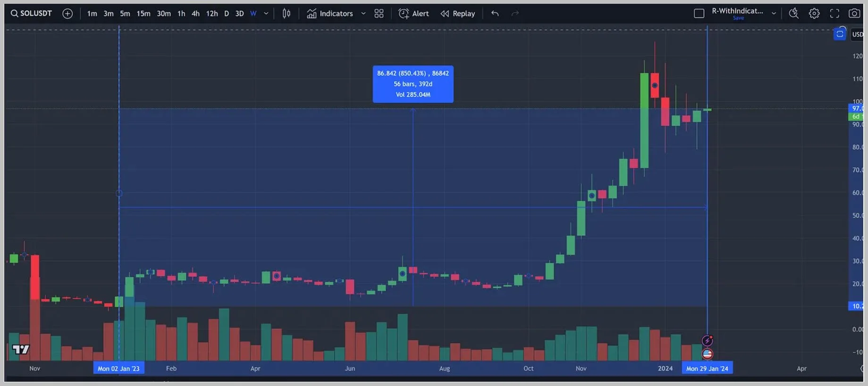The image size is (868, 386).
Task: Click the measurement tooltip showing 850.43%
Action: (x=413, y=84)
